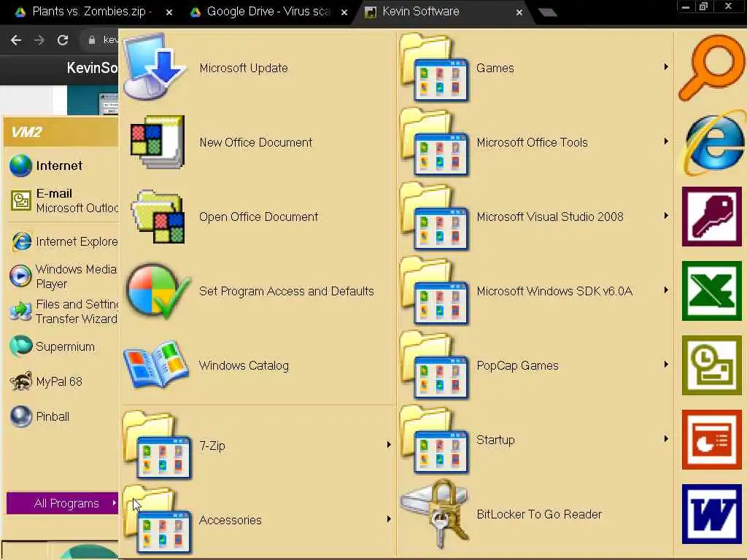747x560 pixels.
Task: Expand the Microsoft Windows SDK v6.0A arrow
Action: [666, 289]
